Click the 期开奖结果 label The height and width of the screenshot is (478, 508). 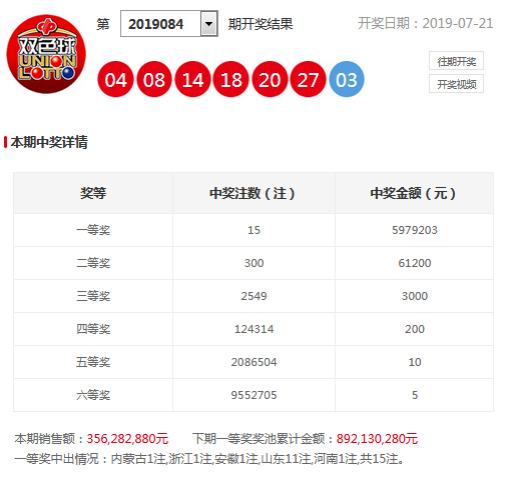pyautogui.click(x=260, y=24)
